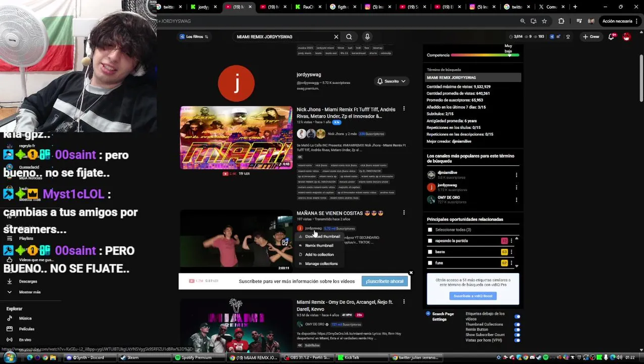Open more options for MAÑANA SE VIENEN COSITAS video
Image resolution: width=644 pixels, height=364 pixels.
404,213
